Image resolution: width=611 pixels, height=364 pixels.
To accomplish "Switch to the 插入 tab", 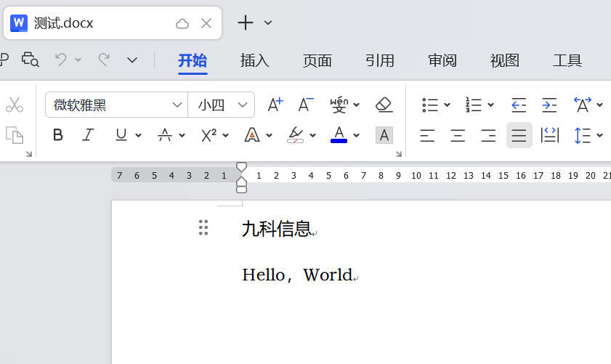I will (255, 60).
